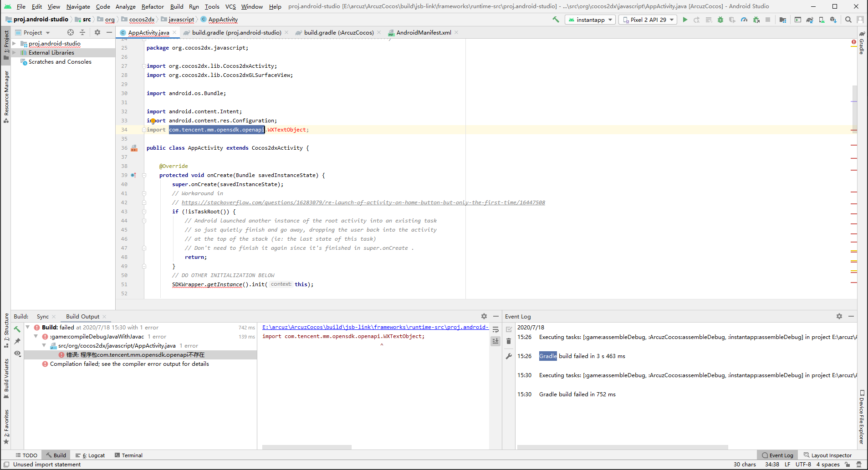The image size is (868, 470).
Task: Open Build Output settings gear
Action: pyautogui.click(x=484, y=316)
